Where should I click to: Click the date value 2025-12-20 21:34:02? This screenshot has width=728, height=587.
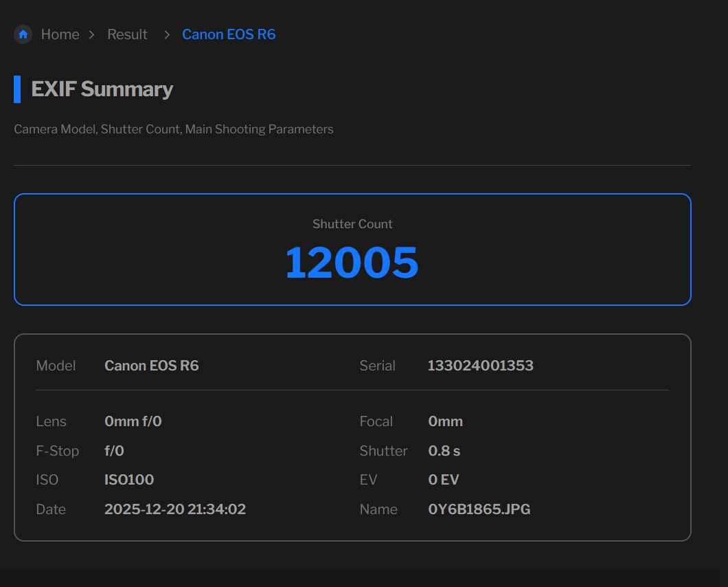coord(174,509)
